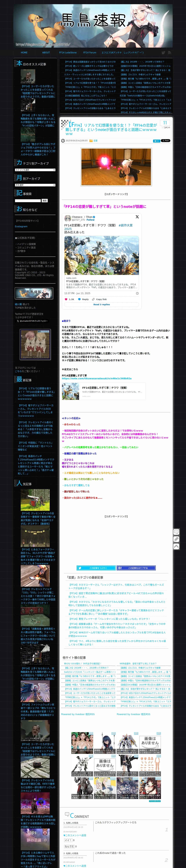Click the clock icon beside the post date
Image resolution: width=186 pixels, height=868 pixels.
[x=63, y=141]
